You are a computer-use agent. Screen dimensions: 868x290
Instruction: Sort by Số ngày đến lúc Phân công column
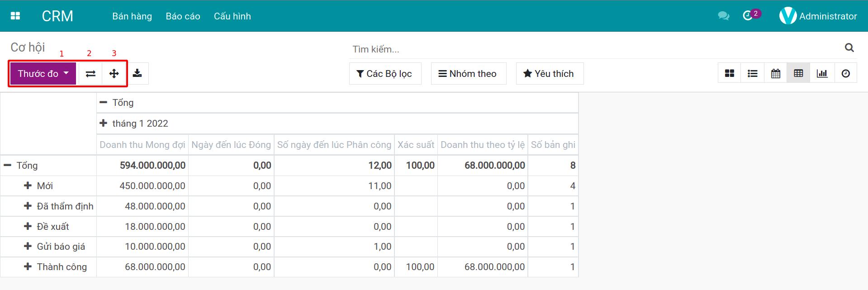coord(334,145)
